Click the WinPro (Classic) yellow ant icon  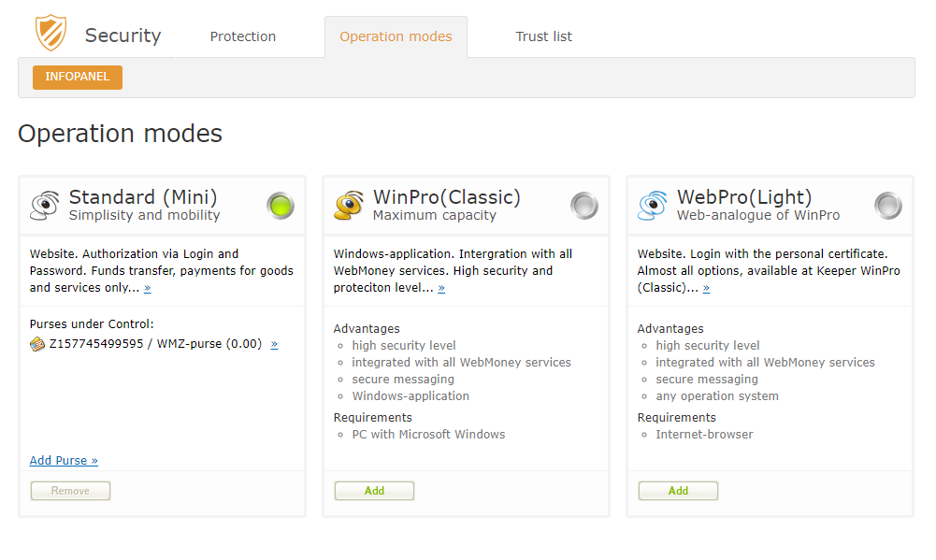point(349,206)
